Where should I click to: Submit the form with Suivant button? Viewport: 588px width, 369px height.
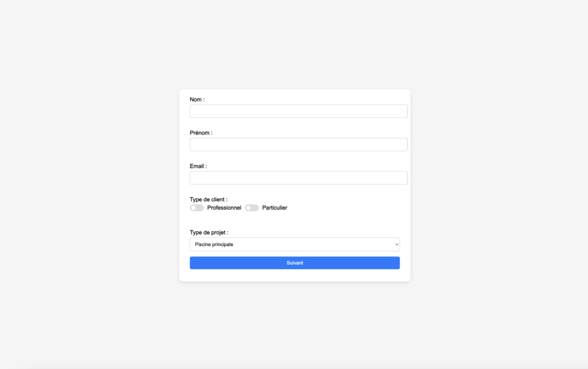[295, 263]
